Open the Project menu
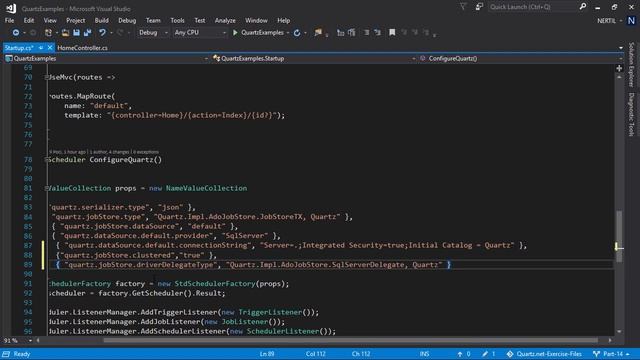The width and height of the screenshot is (640, 360). click(76, 20)
